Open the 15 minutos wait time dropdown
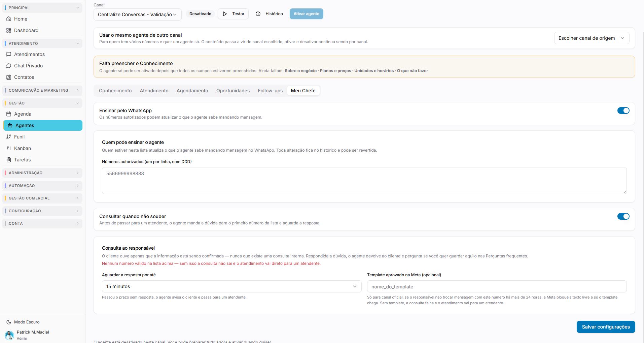The width and height of the screenshot is (644, 343). tap(231, 286)
